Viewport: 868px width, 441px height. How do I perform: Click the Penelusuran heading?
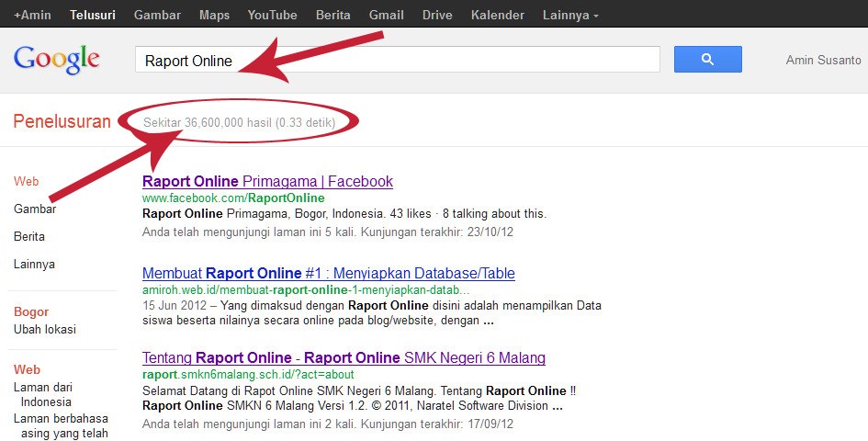62,121
